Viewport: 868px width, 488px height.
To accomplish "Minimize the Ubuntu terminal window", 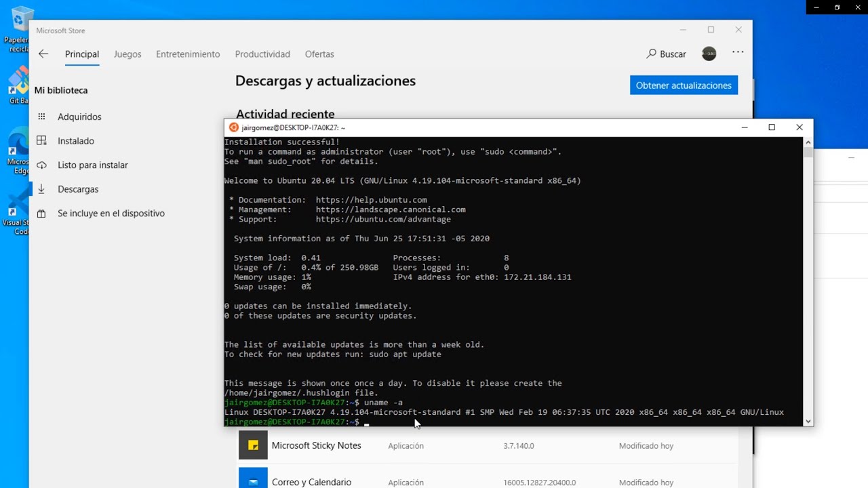I will click(745, 127).
